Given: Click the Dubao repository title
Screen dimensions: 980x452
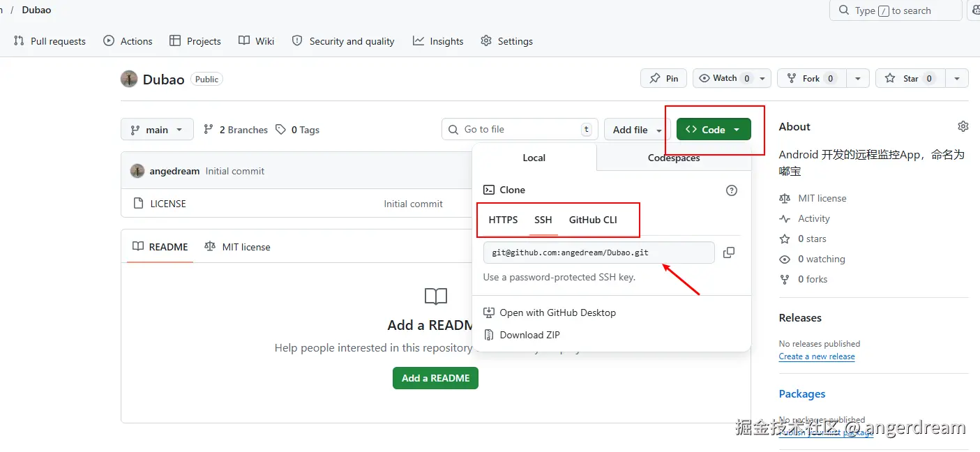Looking at the screenshot, I should (x=163, y=79).
